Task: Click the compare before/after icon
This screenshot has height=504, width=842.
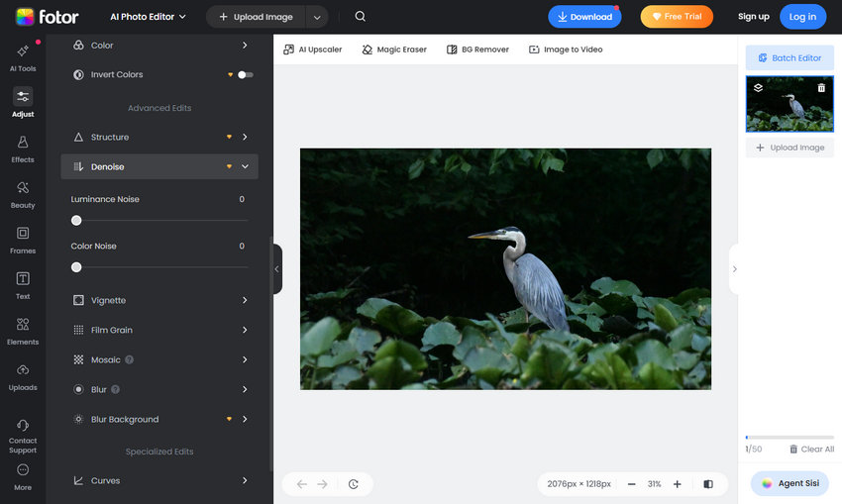Action: click(x=708, y=484)
